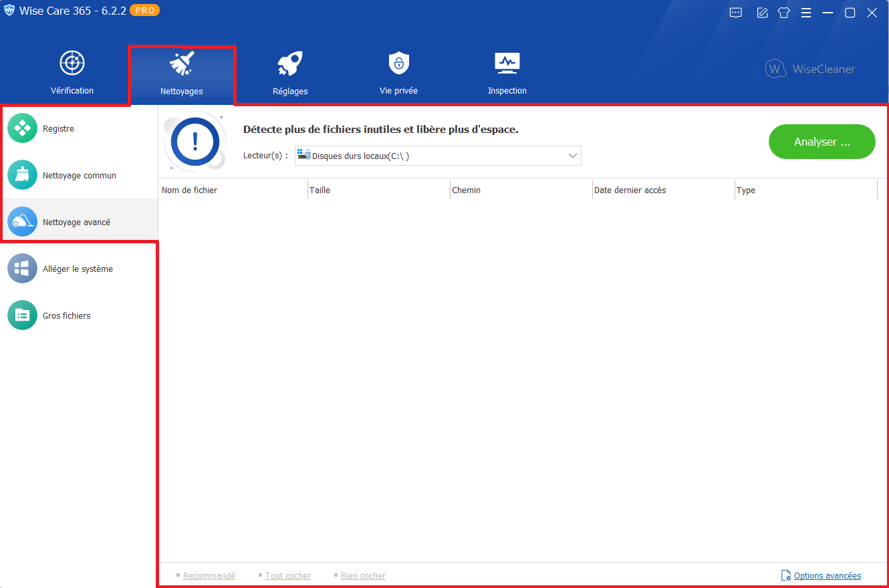Click the Réglages rocket icon

(x=290, y=63)
